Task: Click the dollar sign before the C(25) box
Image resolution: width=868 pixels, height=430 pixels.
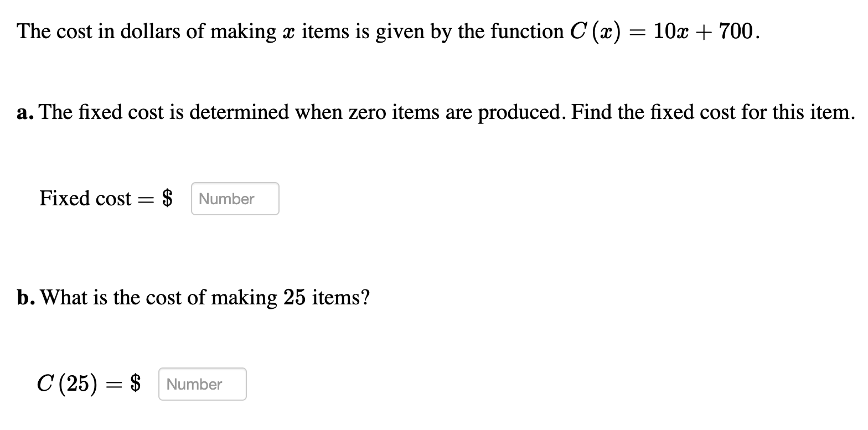Action: tap(136, 383)
